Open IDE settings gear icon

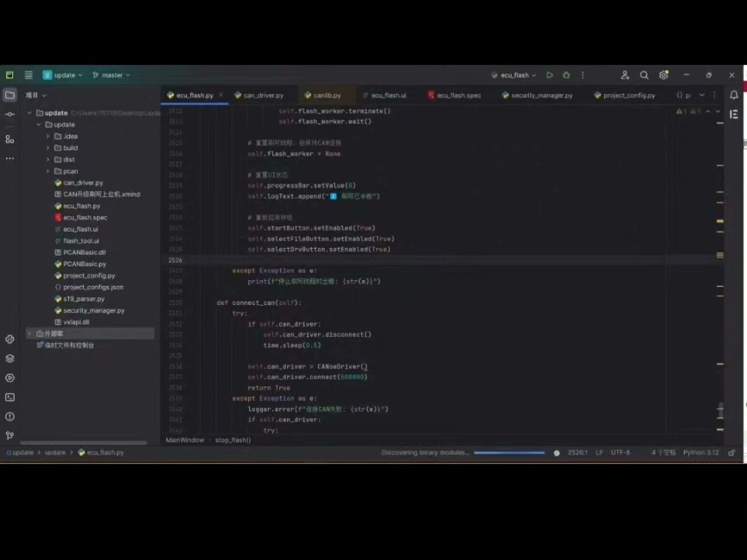coord(664,75)
